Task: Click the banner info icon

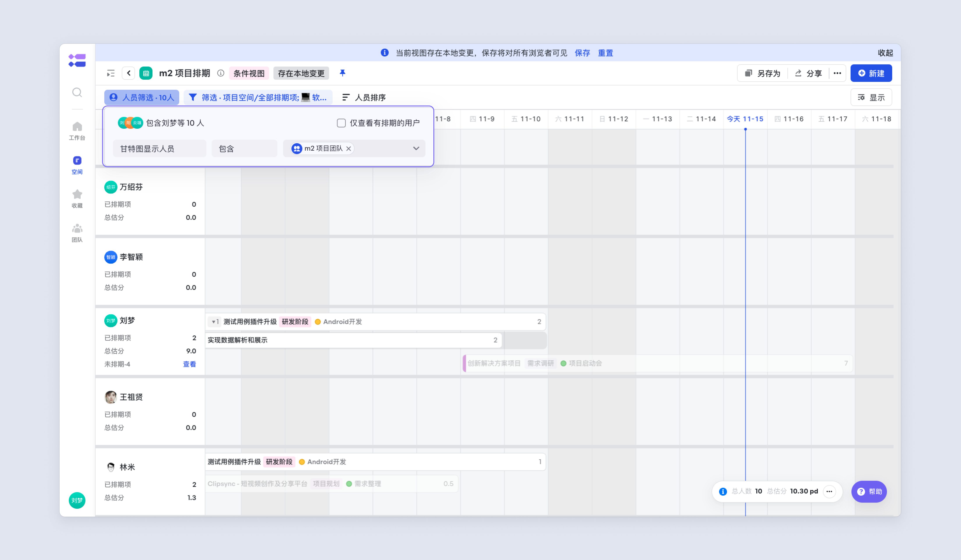Action: click(384, 53)
